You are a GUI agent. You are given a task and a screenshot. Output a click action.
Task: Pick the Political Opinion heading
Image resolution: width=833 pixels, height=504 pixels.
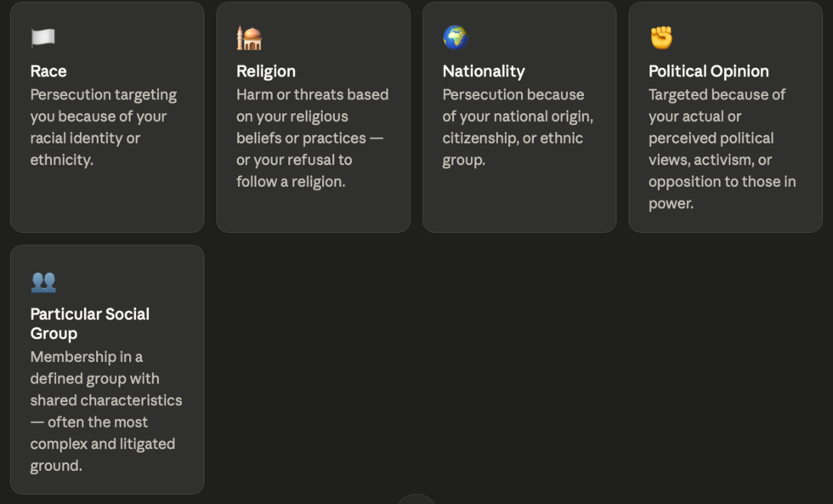pyautogui.click(x=708, y=71)
